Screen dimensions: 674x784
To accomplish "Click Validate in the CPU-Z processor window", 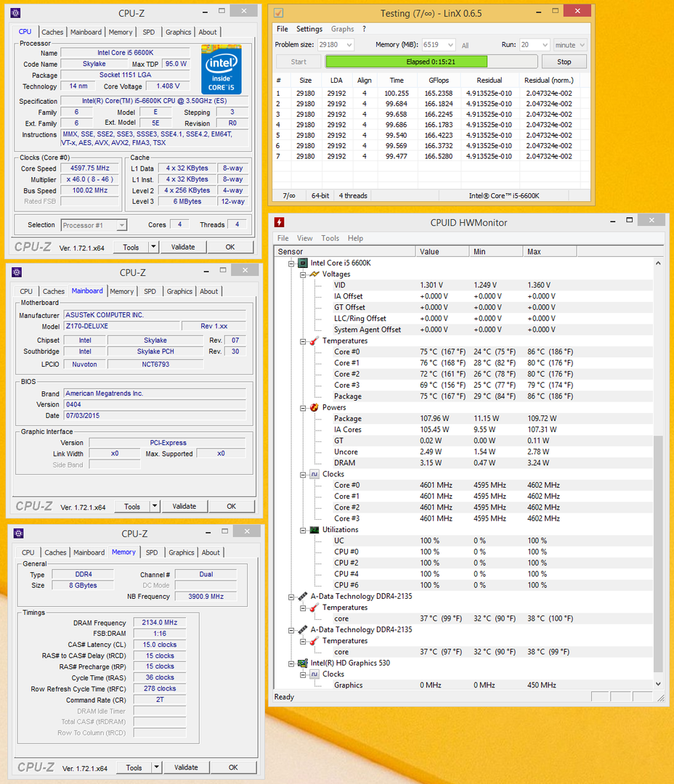I will click(183, 247).
